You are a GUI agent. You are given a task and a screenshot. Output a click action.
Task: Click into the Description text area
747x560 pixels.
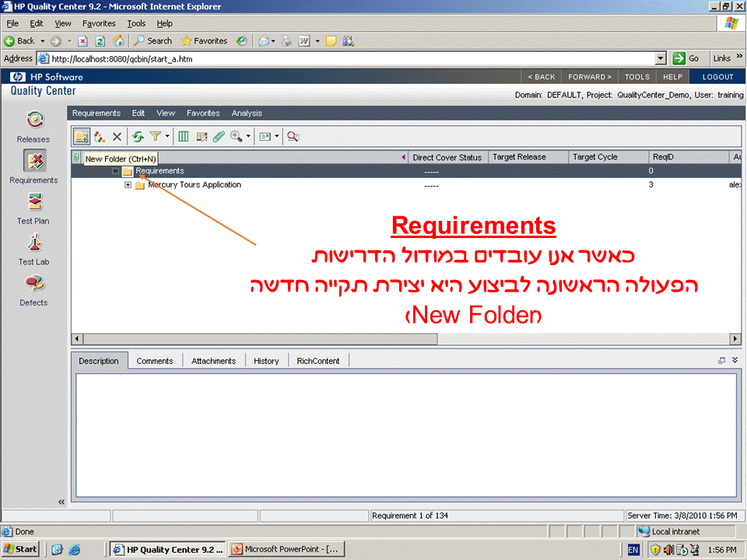click(406, 436)
